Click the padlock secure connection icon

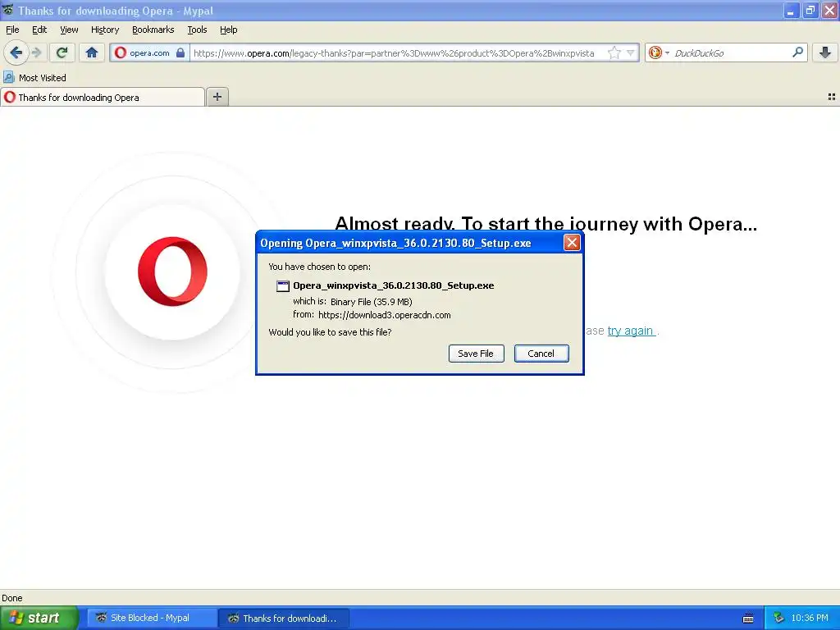tap(180, 53)
